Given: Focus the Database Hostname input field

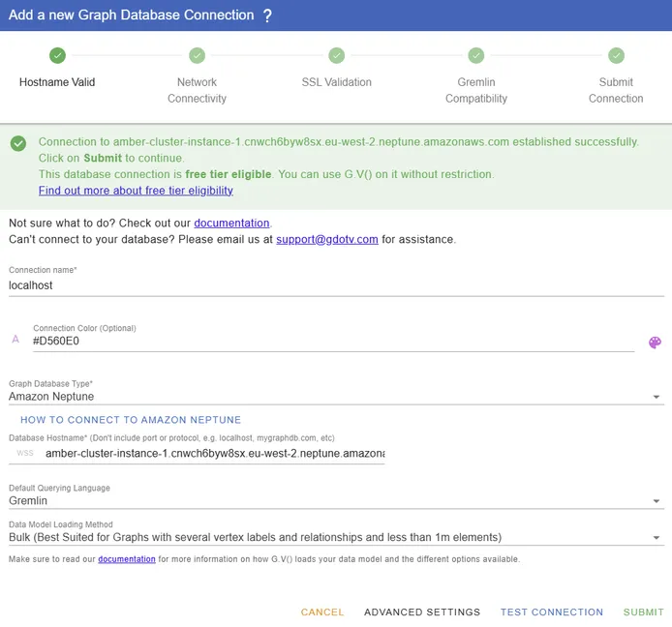Looking at the screenshot, I should (215, 454).
